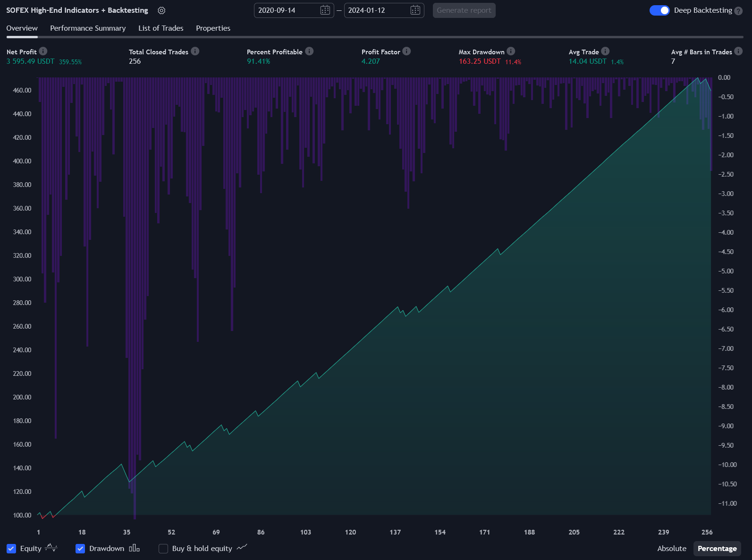Open Deep Backtesting help question icon

[x=738, y=11]
